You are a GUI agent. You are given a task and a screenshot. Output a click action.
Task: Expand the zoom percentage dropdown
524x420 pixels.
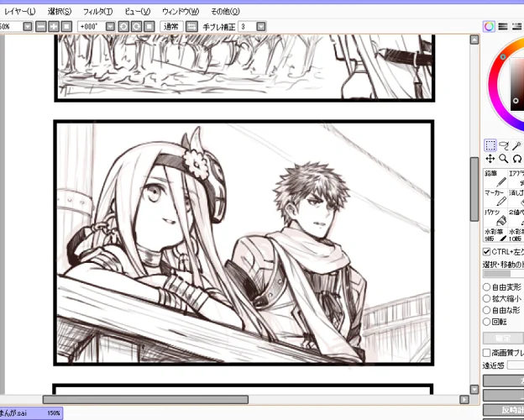28,26
